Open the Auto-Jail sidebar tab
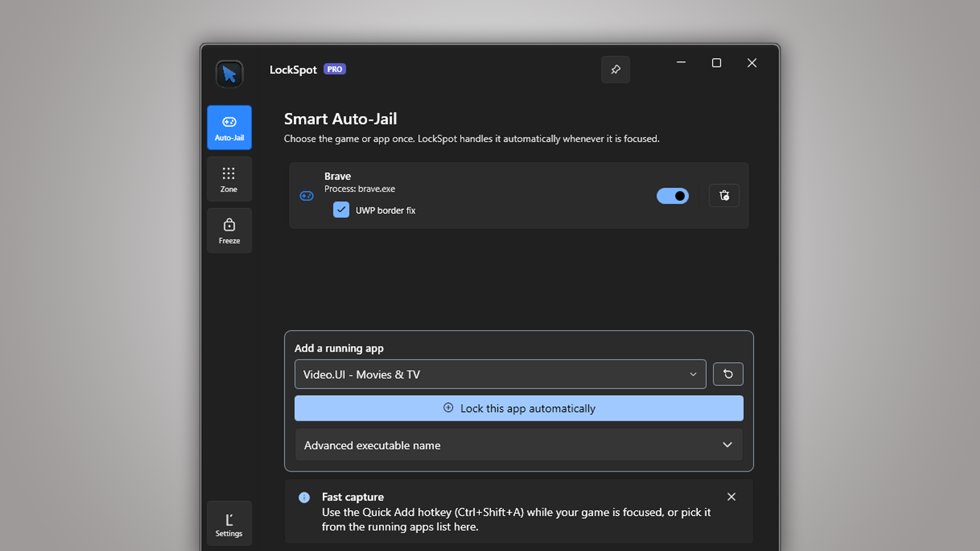The width and height of the screenshot is (980, 551). (x=229, y=128)
